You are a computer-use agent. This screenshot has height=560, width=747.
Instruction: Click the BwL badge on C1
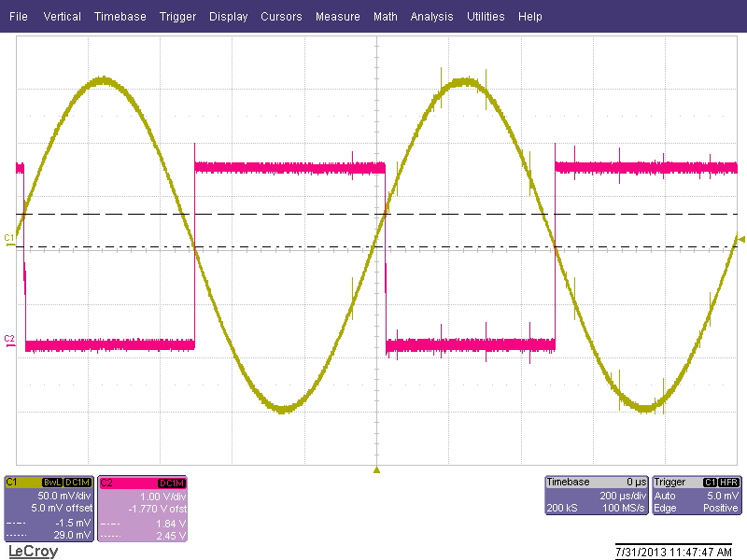52,483
